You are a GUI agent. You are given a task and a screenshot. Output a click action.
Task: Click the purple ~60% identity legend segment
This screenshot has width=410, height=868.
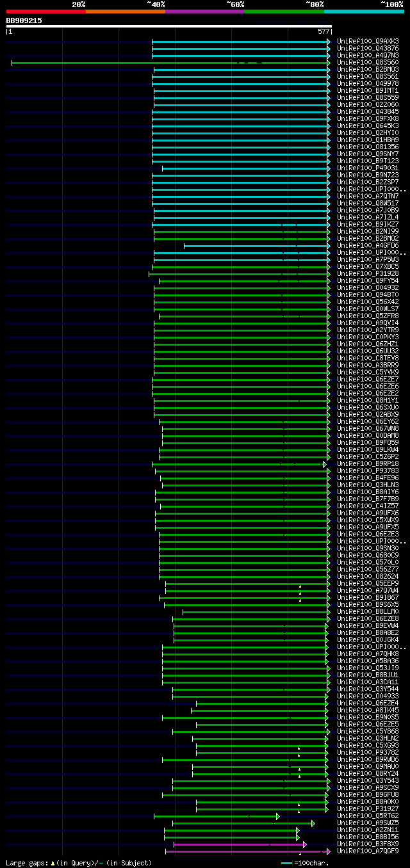[x=205, y=12]
